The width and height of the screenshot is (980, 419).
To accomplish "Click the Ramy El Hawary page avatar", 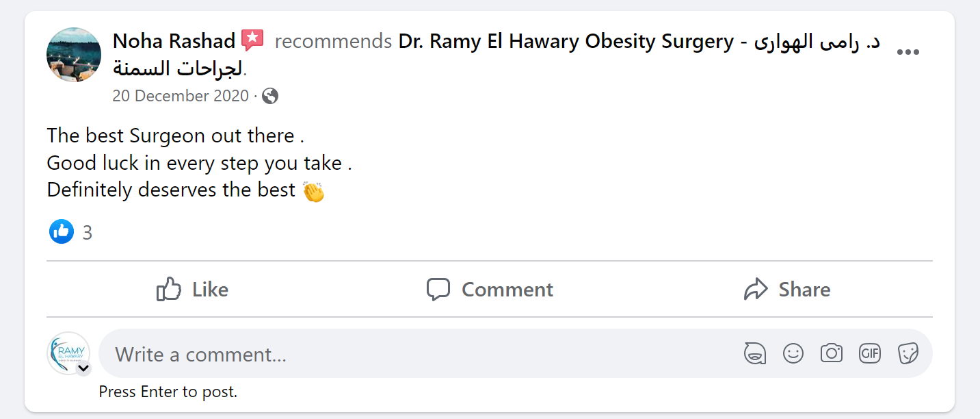I will (x=68, y=352).
